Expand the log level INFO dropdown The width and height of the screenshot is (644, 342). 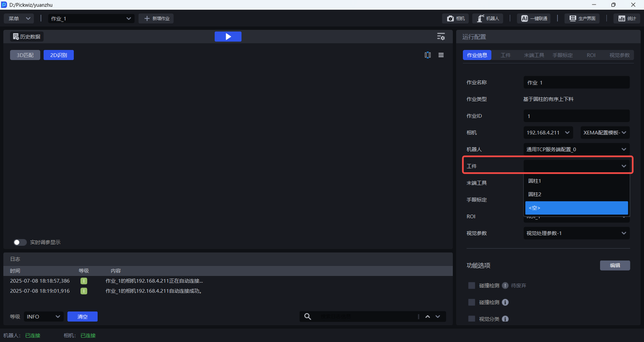coord(43,317)
